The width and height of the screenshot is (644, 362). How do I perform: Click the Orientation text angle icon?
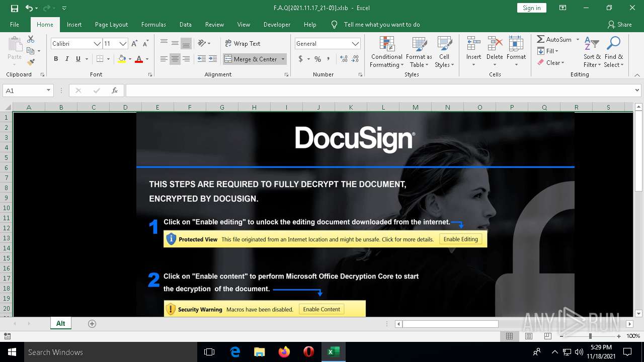202,43
